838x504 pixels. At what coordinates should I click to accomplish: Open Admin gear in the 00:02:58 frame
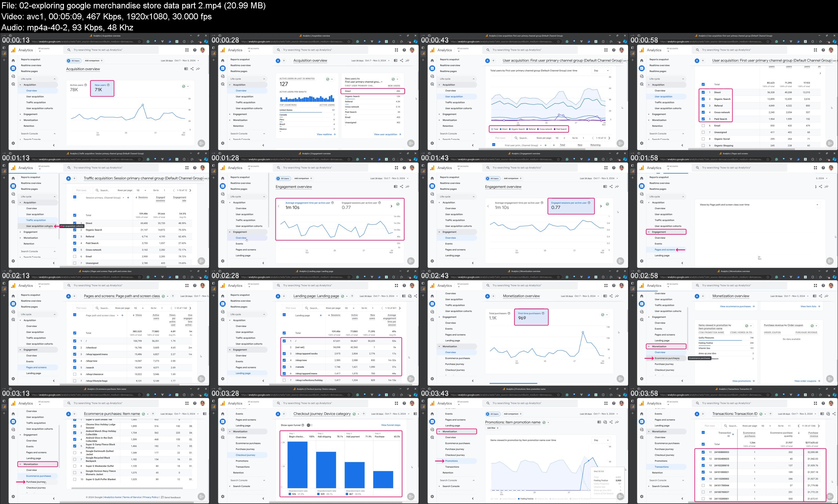[x=642, y=379]
